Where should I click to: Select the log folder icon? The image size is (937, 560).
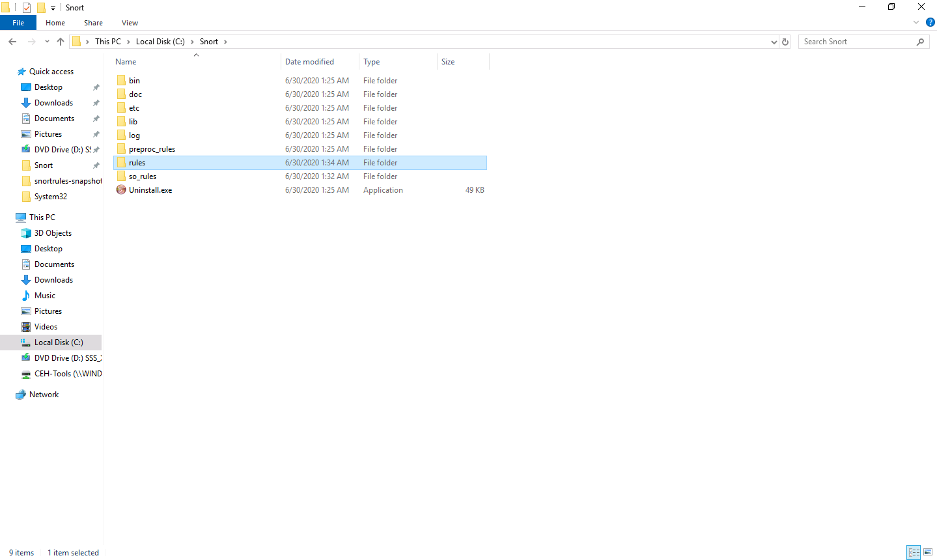[x=121, y=135]
